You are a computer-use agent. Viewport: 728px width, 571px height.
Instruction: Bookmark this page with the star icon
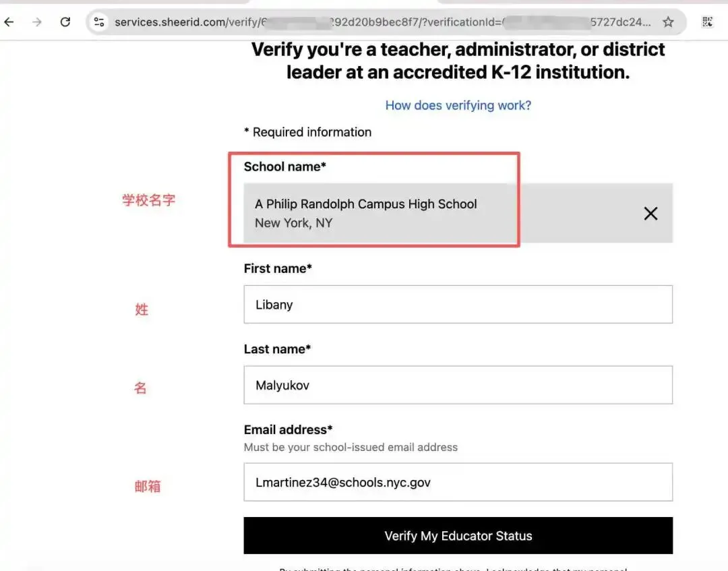click(668, 22)
